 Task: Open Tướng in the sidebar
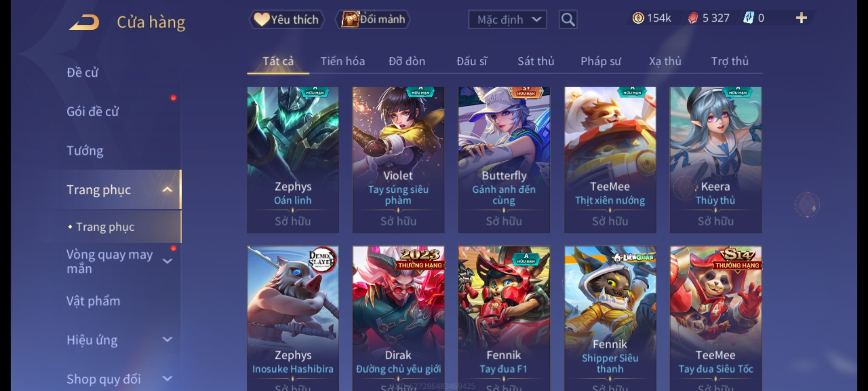point(85,151)
